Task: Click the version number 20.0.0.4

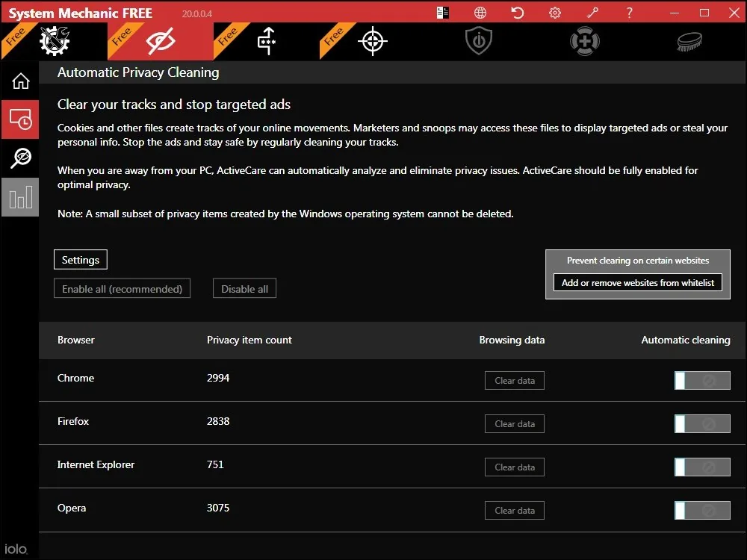Action: pyautogui.click(x=196, y=13)
